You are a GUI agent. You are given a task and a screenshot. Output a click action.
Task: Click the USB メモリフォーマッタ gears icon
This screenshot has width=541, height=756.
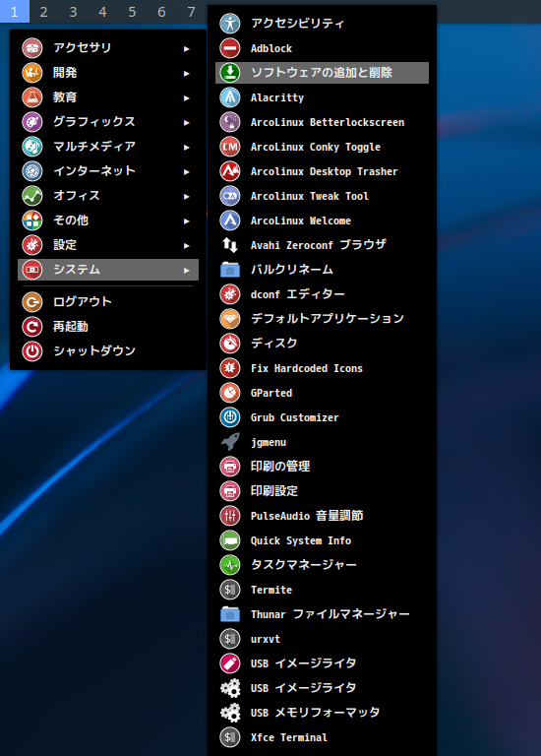(230, 712)
